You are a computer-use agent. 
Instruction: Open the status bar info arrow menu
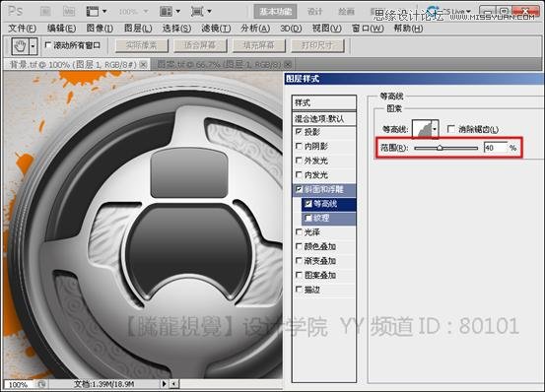coord(164,384)
